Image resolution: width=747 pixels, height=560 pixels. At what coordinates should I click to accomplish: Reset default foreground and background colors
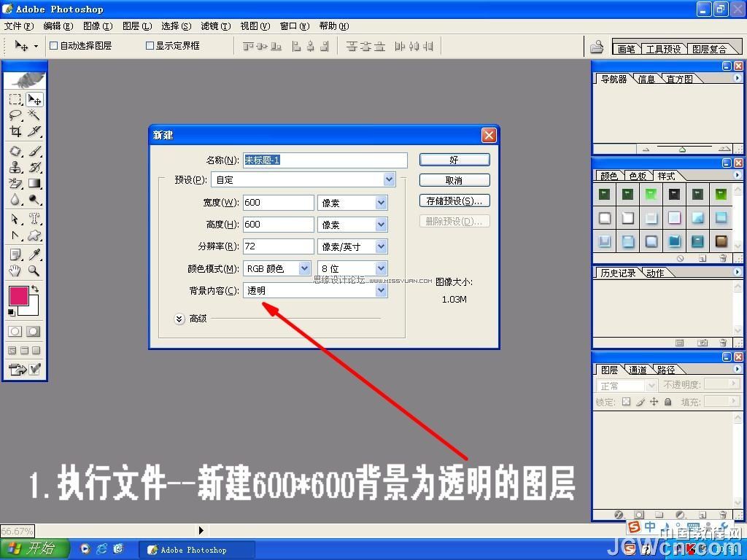point(12,312)
